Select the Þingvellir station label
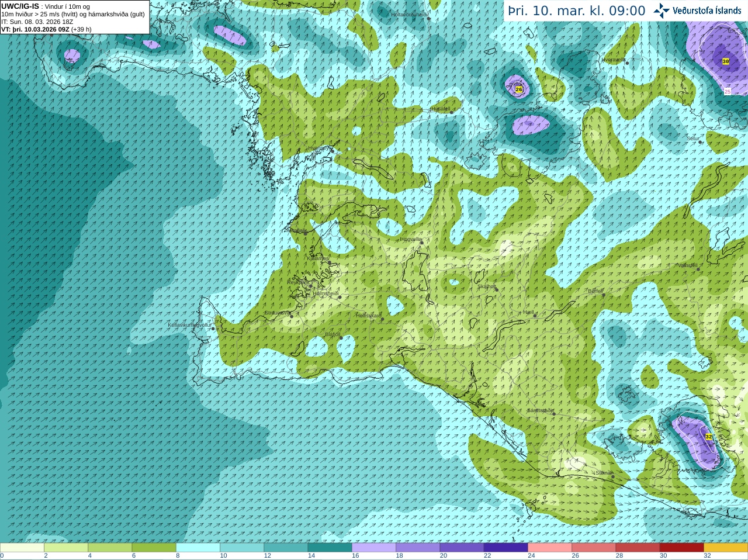The height and width of the screenshot is (560, 748). pos(411,239)
